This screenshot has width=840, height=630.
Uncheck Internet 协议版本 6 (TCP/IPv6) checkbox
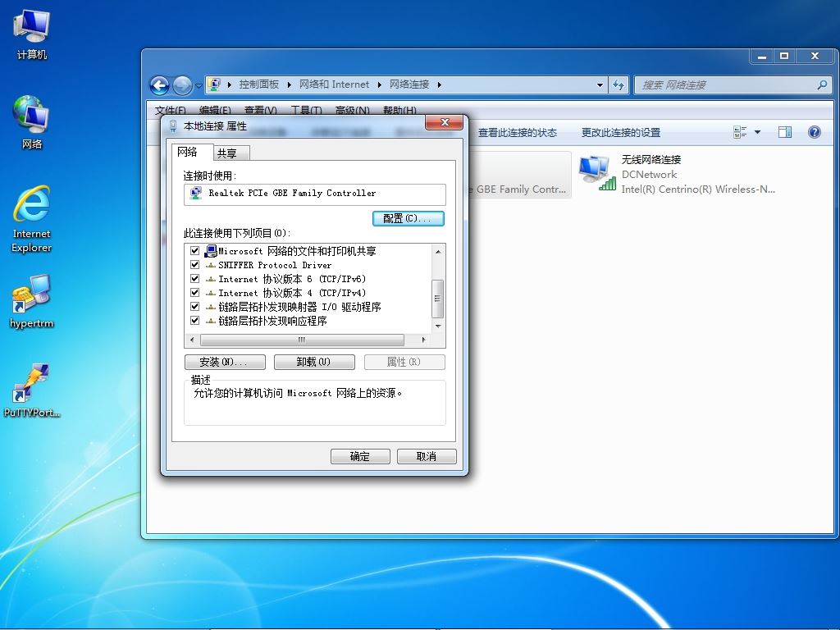pyautogui.click(x=195, y=279)
